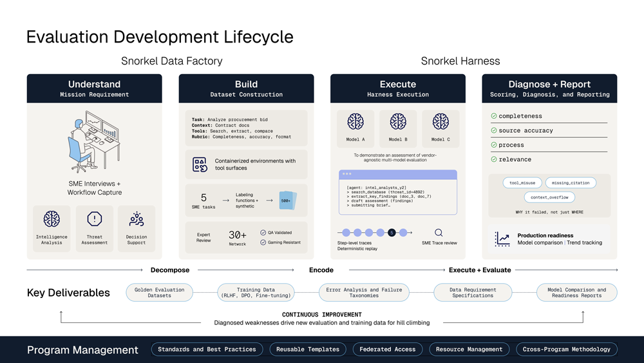Click the 'Encode' stage label

point(321,270)
